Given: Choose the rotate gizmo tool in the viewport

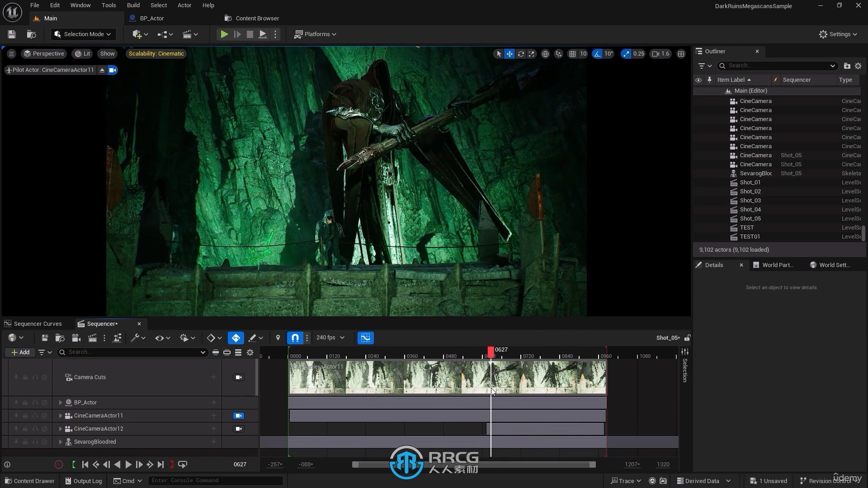Looking at the screenshot, I should tap(521, 54).
